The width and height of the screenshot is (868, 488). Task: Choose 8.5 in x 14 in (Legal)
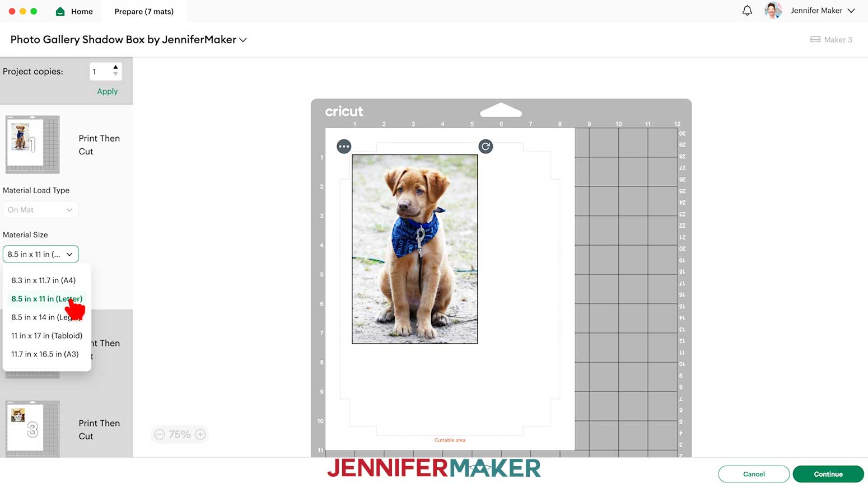click(46, 317)
